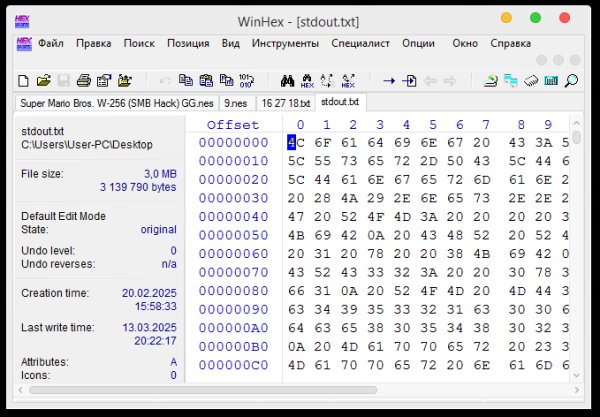Click the grayed Save disk icon

pos(64,81)
